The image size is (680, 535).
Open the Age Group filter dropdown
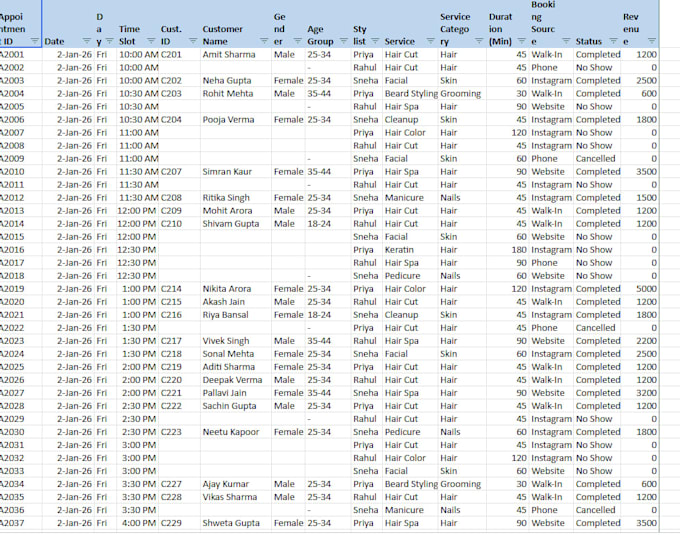click(x=343, y=41)
